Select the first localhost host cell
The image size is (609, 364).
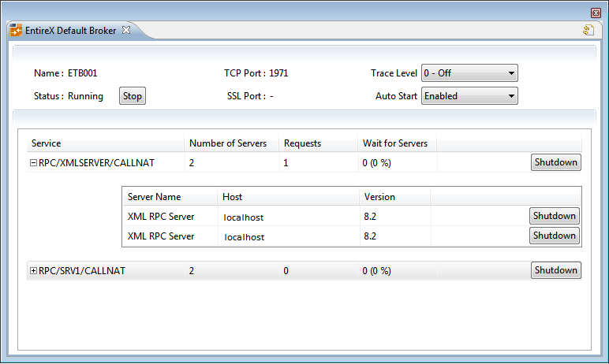coord(244,217)
